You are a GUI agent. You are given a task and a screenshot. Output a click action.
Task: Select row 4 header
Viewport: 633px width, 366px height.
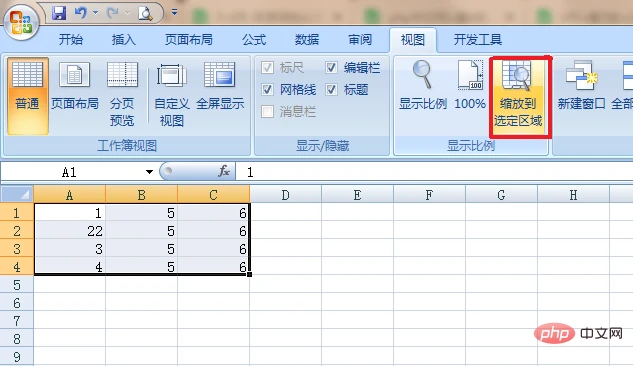coord(17,266)
